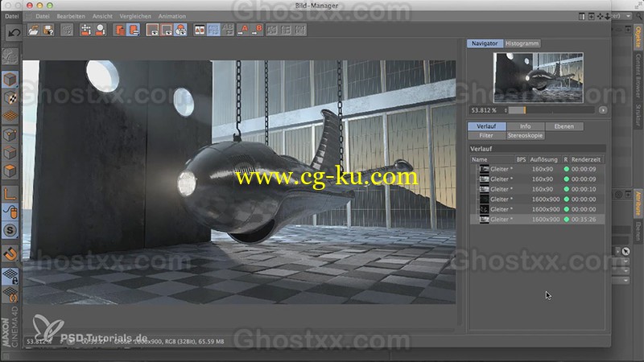This screenshot has height=362, width=644.
Task: Select the checkered texture mode cube icon
Action: point(10,97)
